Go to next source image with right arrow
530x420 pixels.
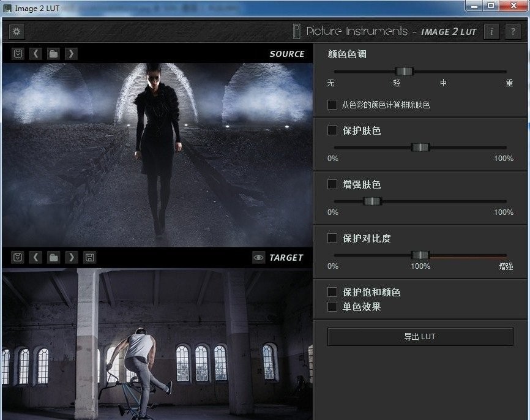coord(71,53)
